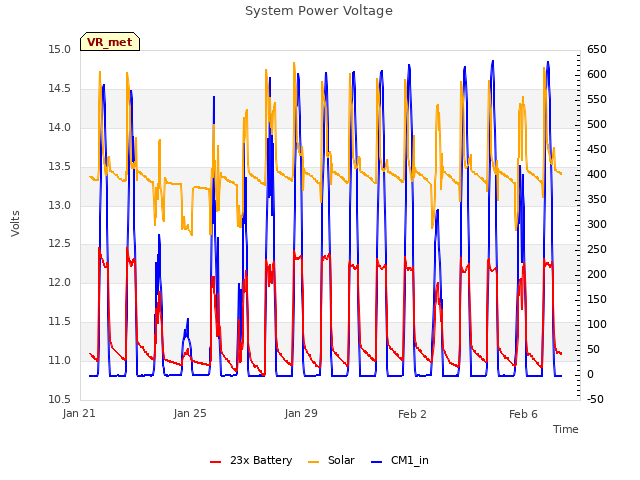
Task: Click the orange Solar legend swatch
Action: pos(313,462)
